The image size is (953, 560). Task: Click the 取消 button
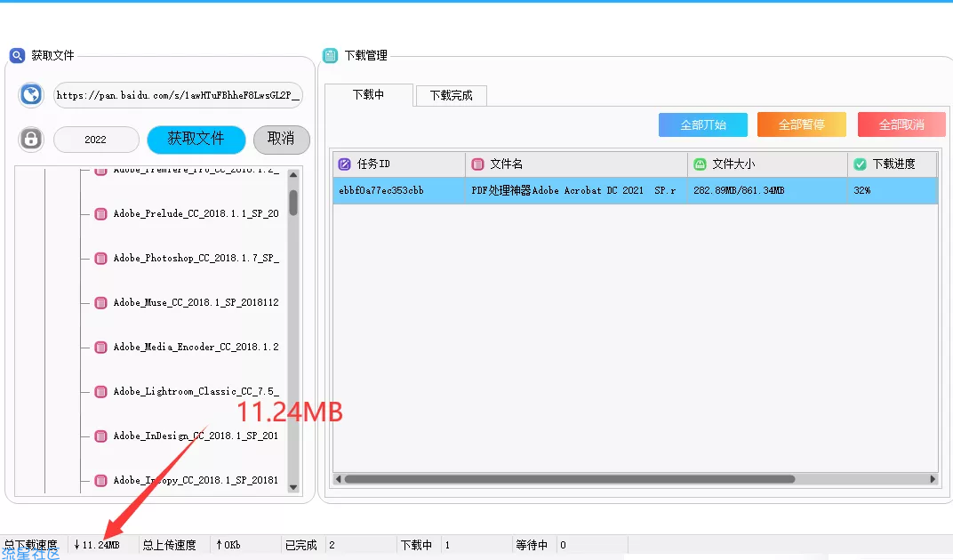coord(282,140)
